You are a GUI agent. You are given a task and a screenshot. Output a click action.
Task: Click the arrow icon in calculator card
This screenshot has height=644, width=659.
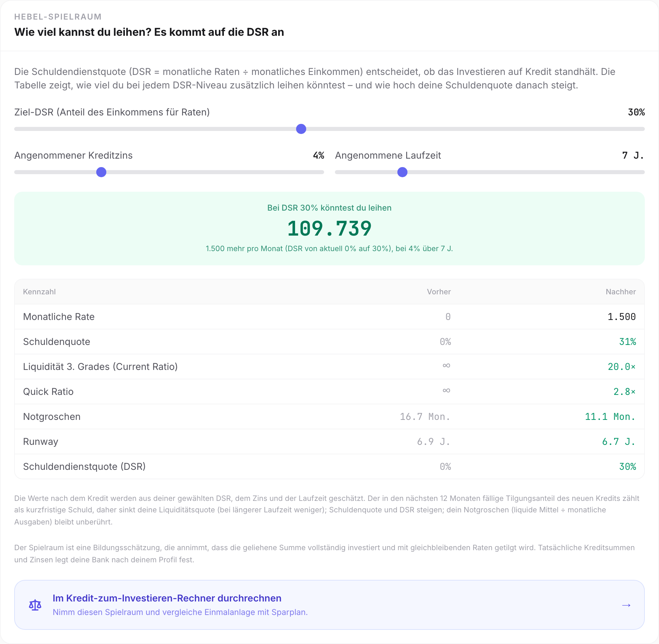pyautogui.click(x=626, y=605)
